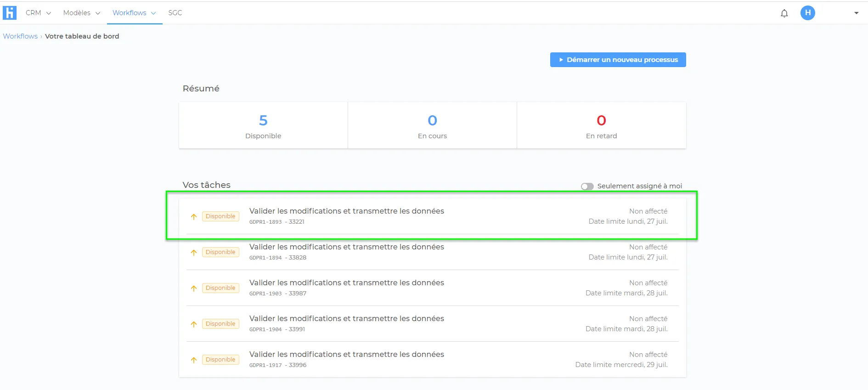Screen dimensions: 868x390
Task: Go to Workflows breadcrumb link
Action: (20, 36)
